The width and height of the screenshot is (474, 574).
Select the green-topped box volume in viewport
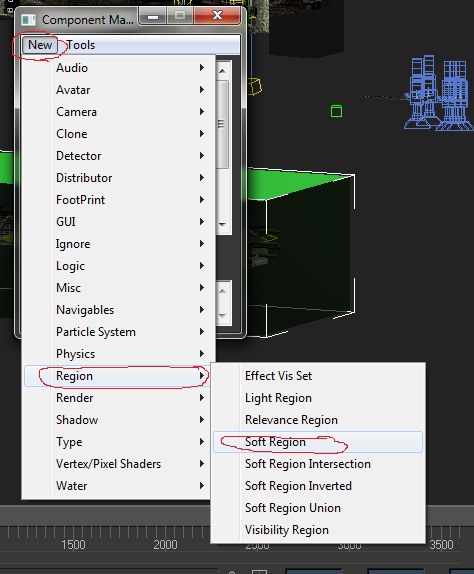pyautogui.click(x=301, y=253)
